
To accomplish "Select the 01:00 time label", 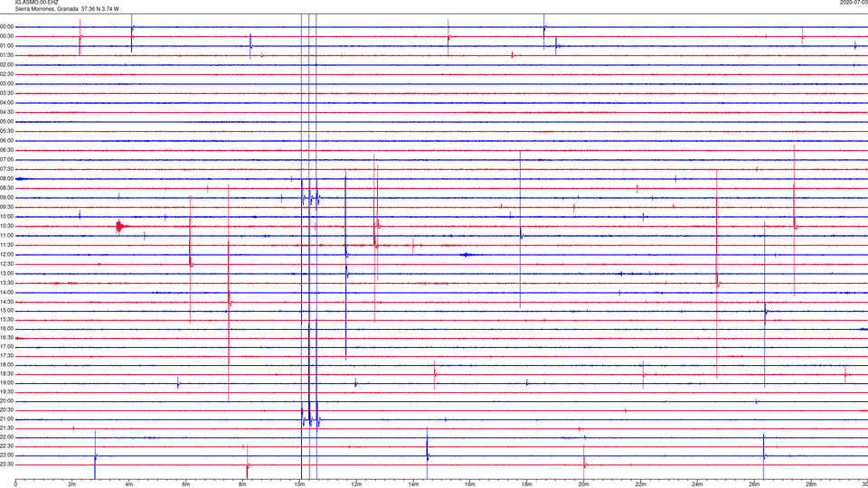I will (6, 45).
